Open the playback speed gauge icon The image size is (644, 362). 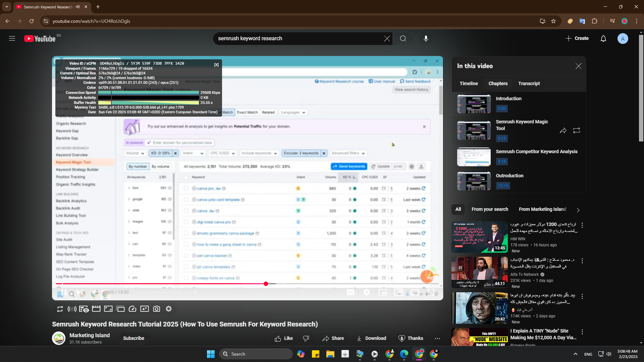click(x=132, y=309)
